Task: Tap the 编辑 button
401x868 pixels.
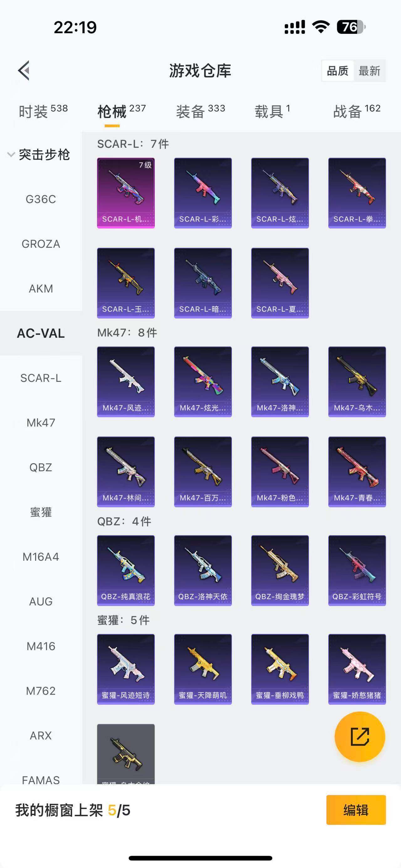Action: (356, 810)
